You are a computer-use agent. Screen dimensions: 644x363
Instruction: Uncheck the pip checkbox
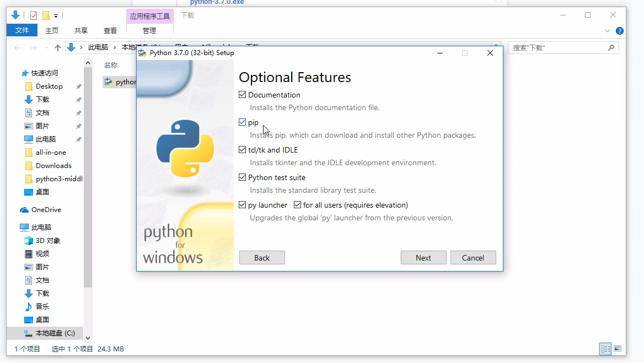242,122
